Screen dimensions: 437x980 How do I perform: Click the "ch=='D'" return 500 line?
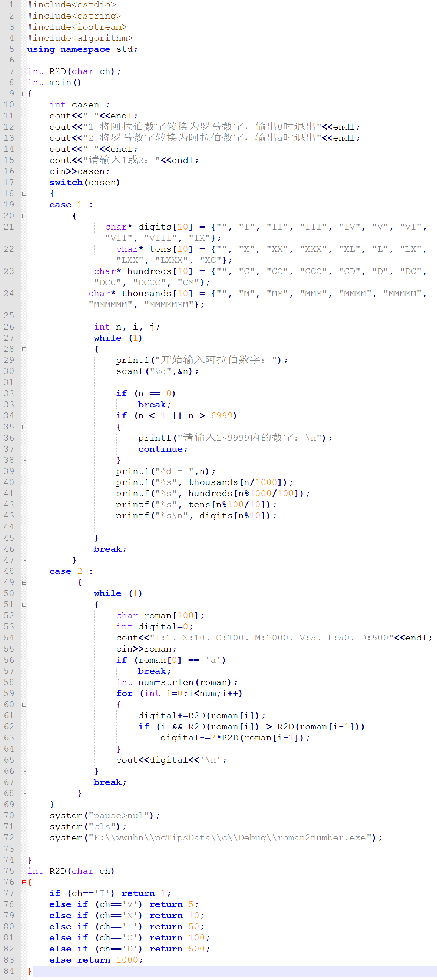(x=129, y=949)
